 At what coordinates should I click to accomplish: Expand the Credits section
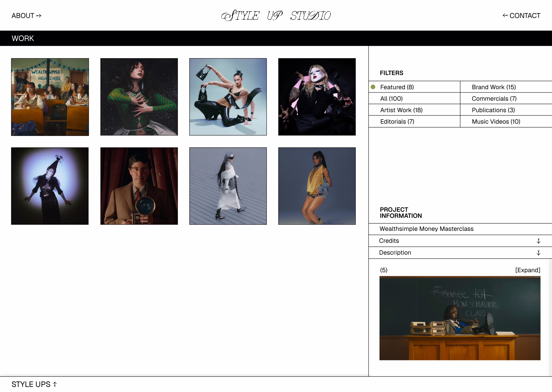389,241
